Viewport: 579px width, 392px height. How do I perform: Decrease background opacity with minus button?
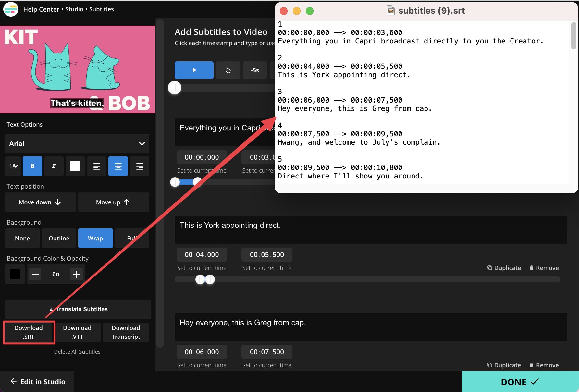point(35,274)
